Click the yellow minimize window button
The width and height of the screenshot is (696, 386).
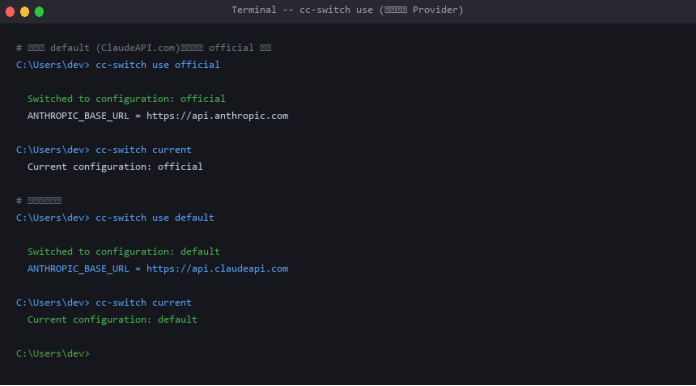25,12
